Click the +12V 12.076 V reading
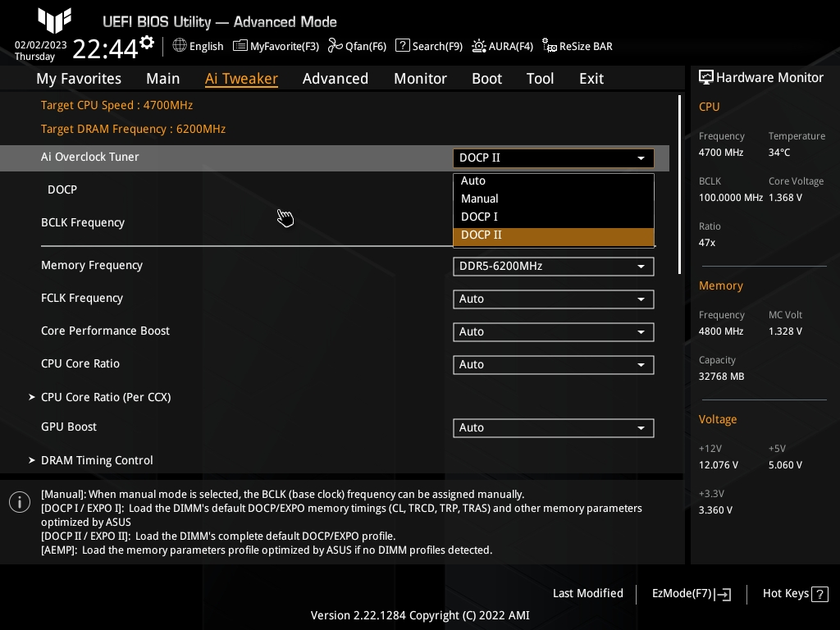The width and height of the screenshot is (840, 630). (x=719, y=465)
